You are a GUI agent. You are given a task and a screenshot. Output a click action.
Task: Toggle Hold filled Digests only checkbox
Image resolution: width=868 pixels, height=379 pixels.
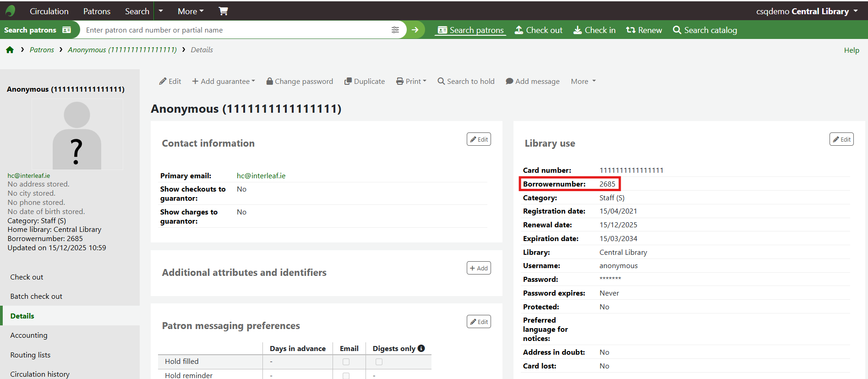coord(379,362)
